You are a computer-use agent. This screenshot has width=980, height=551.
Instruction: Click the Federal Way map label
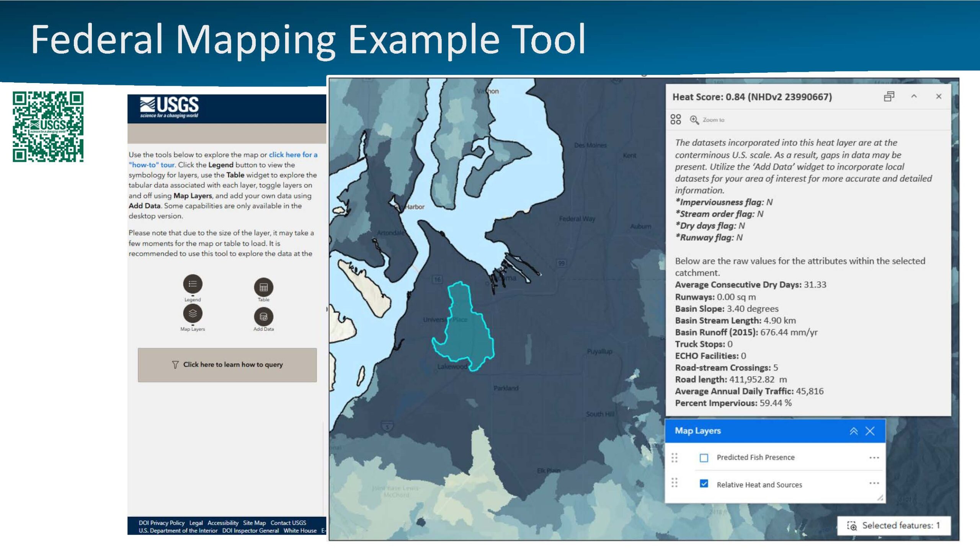[577, 219]
